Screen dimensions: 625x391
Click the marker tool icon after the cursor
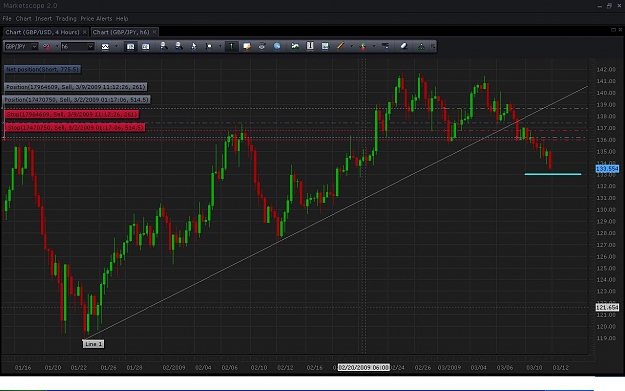[208, 47]
